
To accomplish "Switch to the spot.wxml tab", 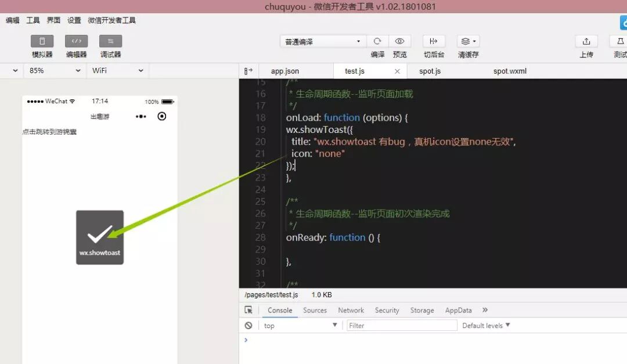I will coord(510,71).
